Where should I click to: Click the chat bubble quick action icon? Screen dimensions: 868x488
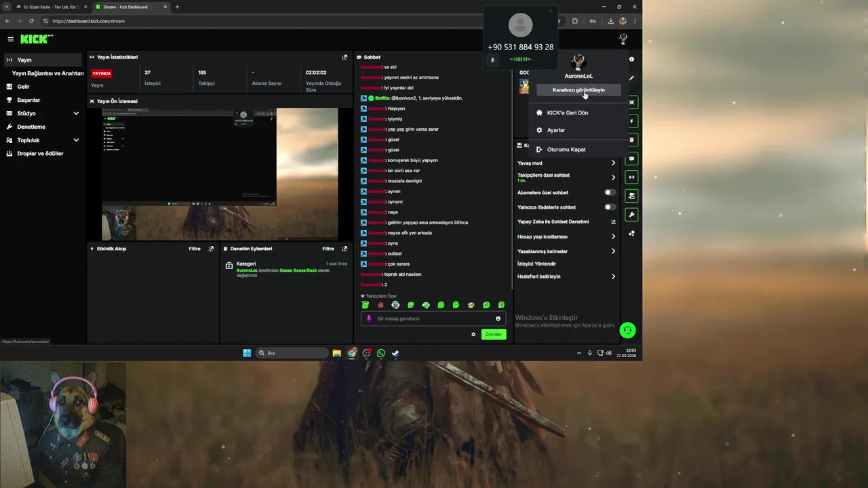pos(631,159)
